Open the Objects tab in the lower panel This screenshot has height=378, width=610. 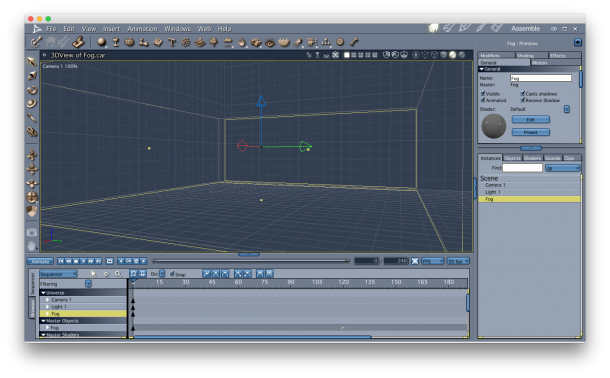(512, 158)
